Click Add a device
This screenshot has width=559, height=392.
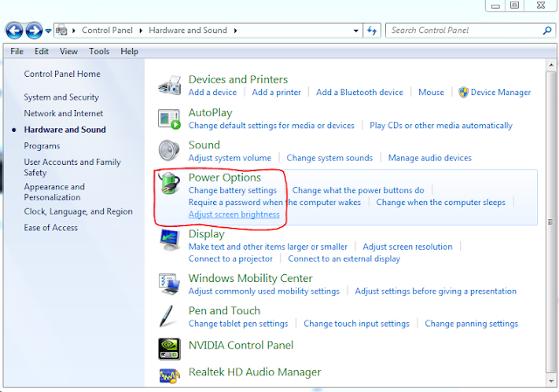tap(212, 93)
